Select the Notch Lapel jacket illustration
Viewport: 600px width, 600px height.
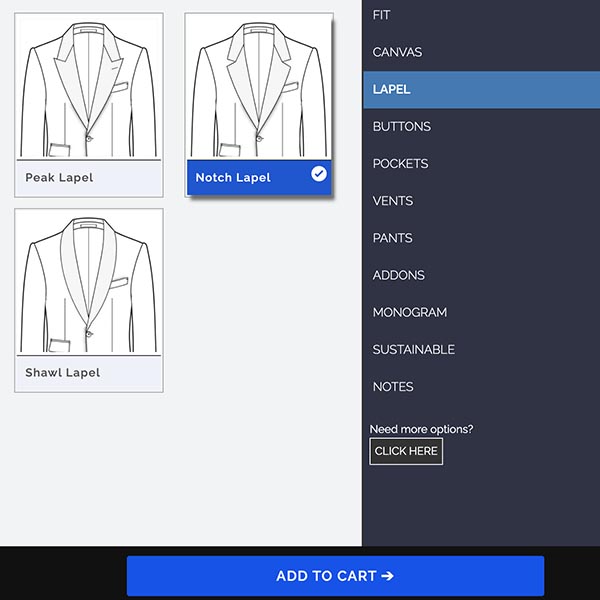pos(259,87)
